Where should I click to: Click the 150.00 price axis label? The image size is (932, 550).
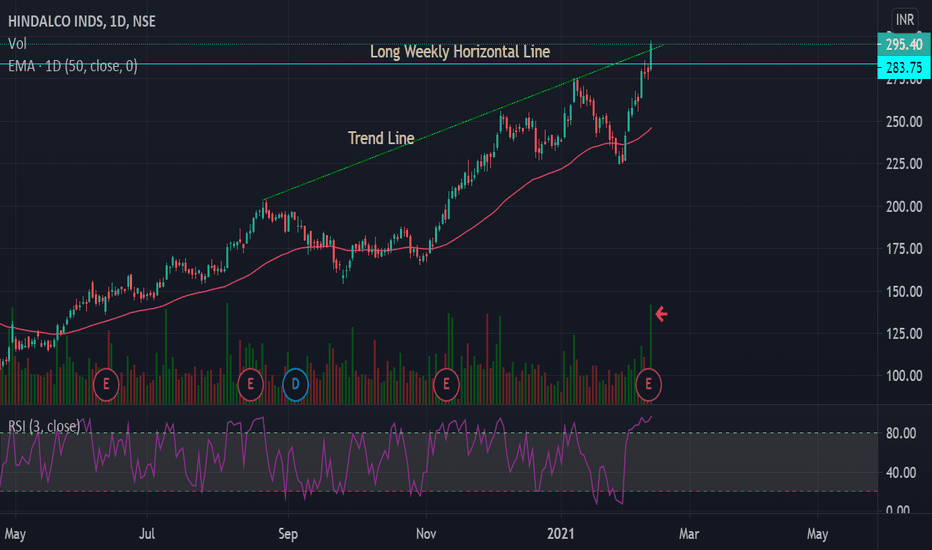904,291
